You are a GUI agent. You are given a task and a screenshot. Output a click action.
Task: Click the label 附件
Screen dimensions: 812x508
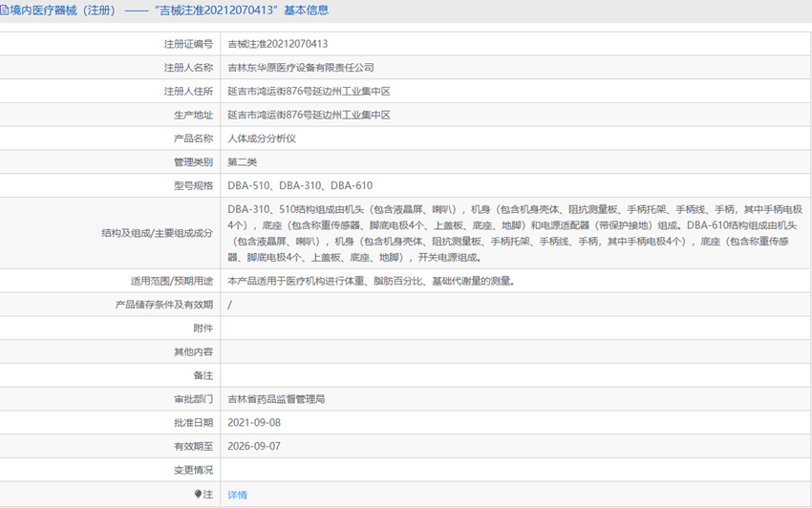203,328
